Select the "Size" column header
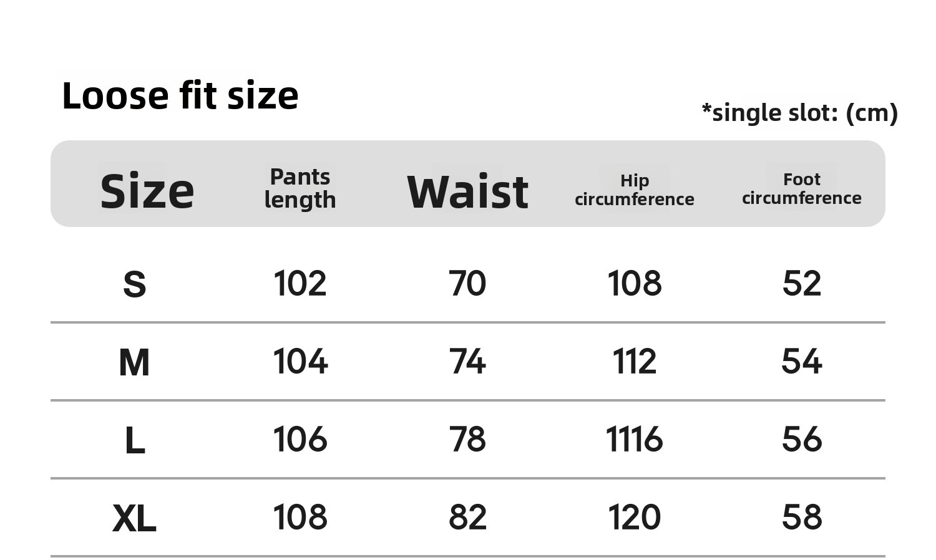The image size is (936, 560). click(147, 191)
